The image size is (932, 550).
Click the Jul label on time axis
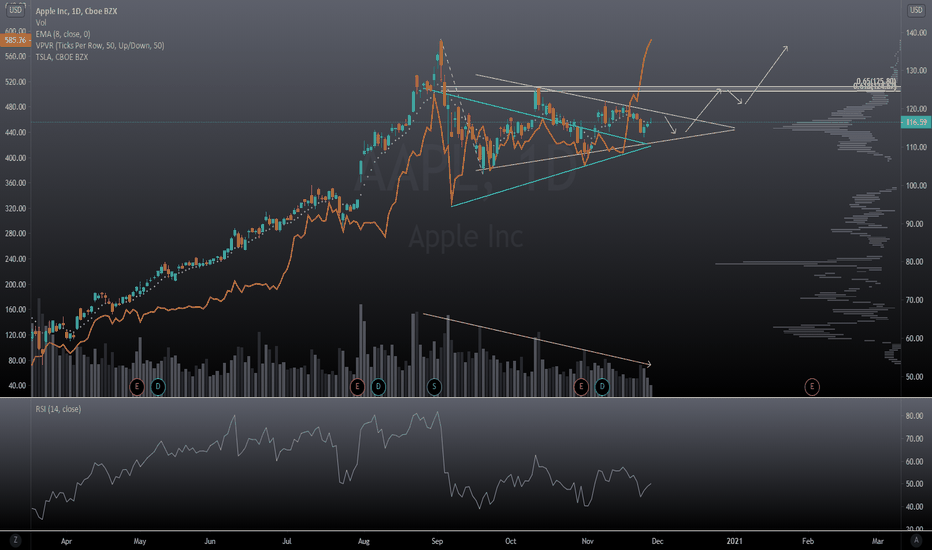pos(287,541)
